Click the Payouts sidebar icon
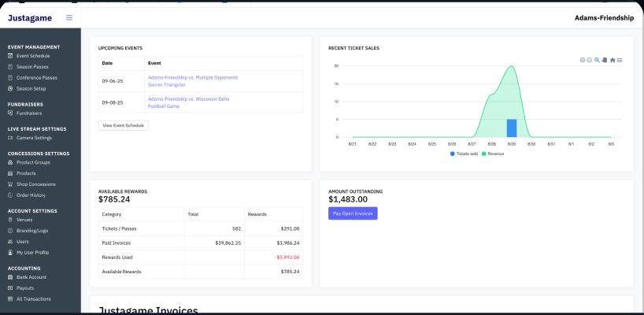The image size is (644, 315). coord(10,288)
